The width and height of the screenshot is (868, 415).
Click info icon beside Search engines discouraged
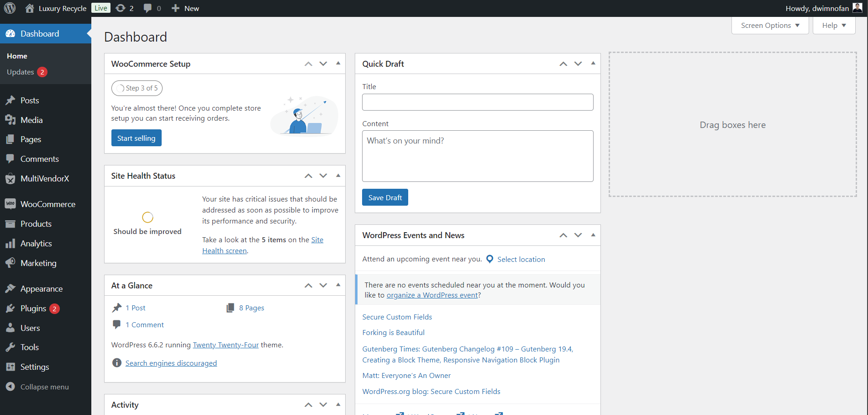point(117,363)
